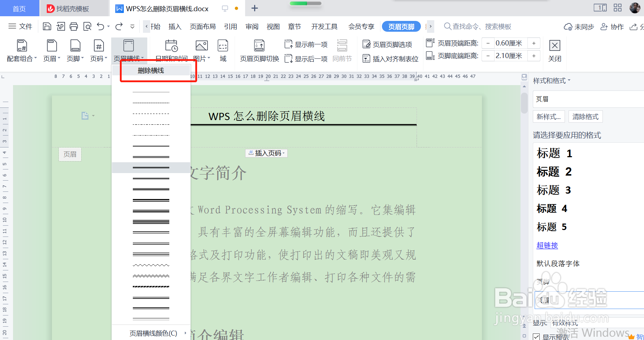644x340 pixels.
Task: Decrease 页眉顶端距离 with minus button
Action: click(488, 43)
